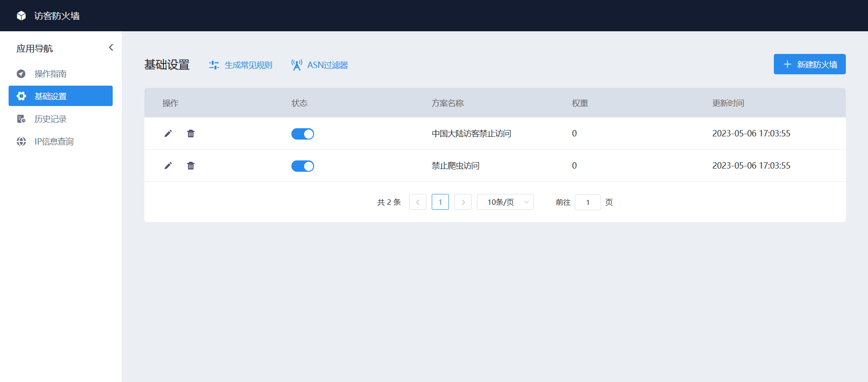Collapse the 应用导航 sidebar chevron
Viewport: 868px width, 382px height.
coord(111,48)
